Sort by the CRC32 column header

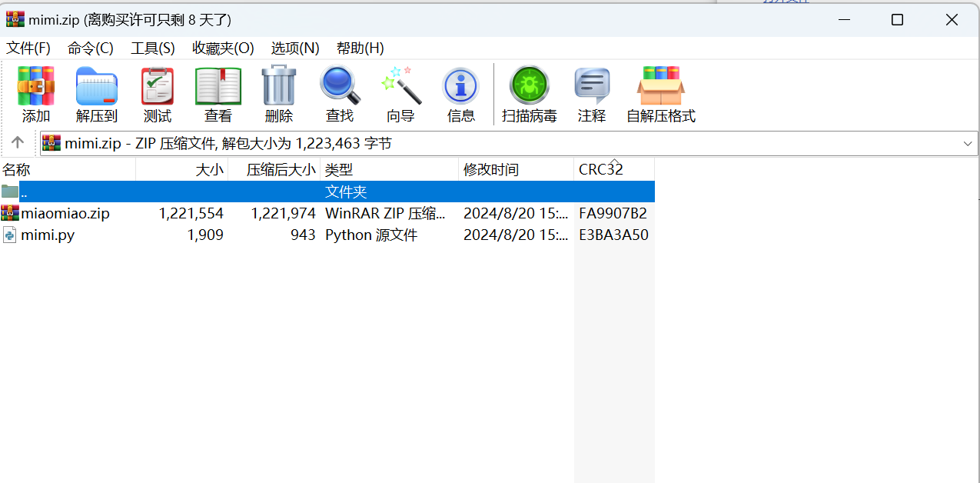coord(614,170)
